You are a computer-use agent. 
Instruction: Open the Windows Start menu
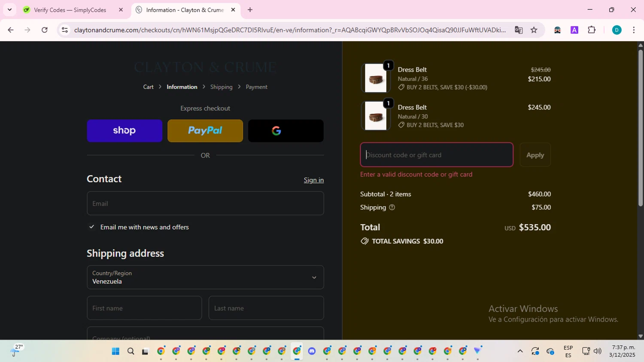point(115,351)
